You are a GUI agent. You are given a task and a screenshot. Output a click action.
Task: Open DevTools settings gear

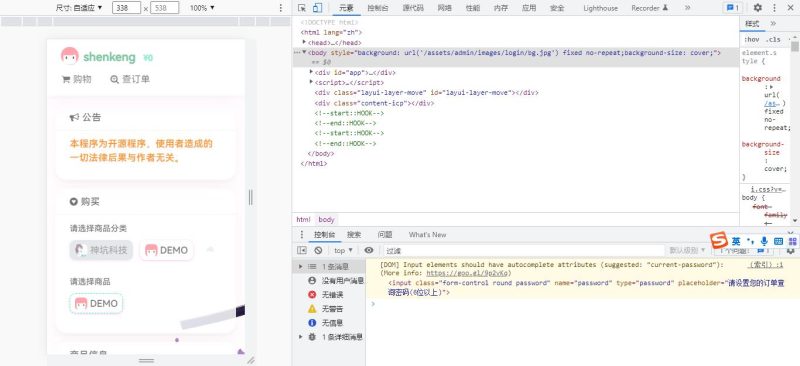click(758, 8)
